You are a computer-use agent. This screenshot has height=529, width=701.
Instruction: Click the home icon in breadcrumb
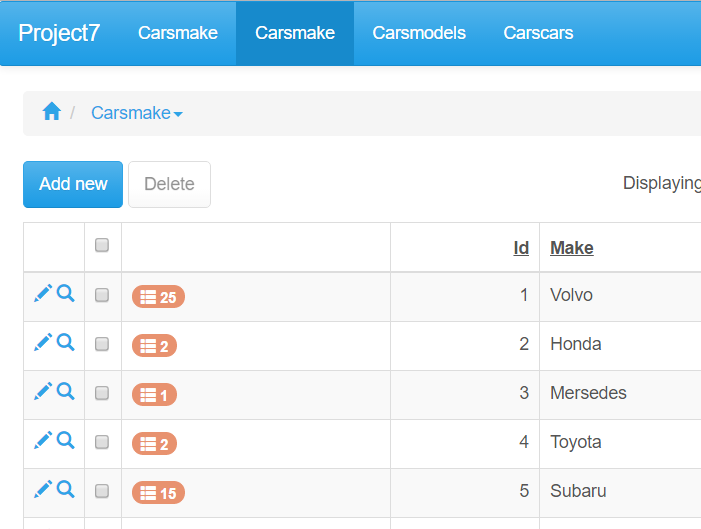(x=52, y=112)
